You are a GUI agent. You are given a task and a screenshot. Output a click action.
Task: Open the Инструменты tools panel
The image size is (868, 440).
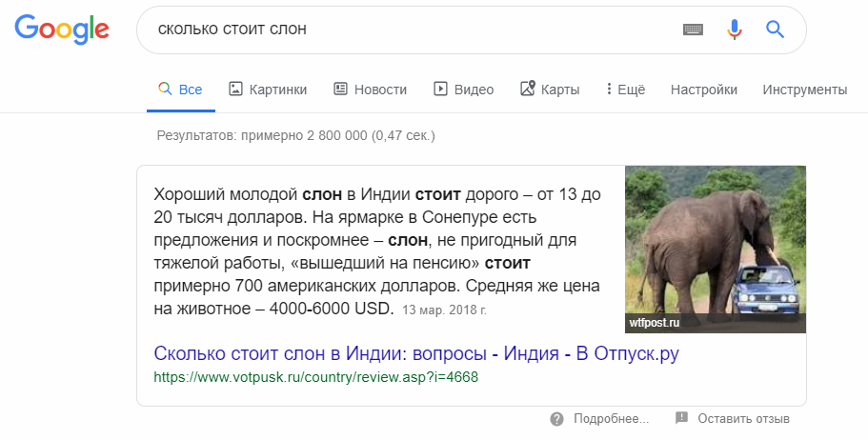(804, 90)
